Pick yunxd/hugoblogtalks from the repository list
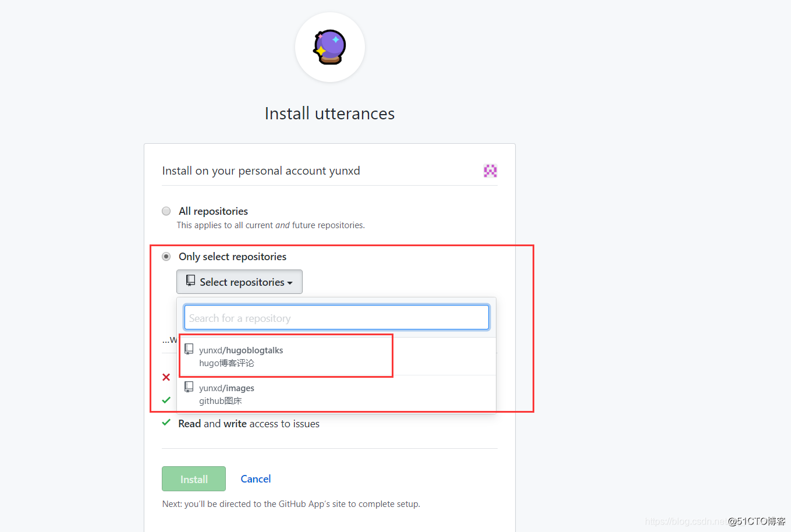791x532 pixels. pyautogui.click(x=241, y=350)
